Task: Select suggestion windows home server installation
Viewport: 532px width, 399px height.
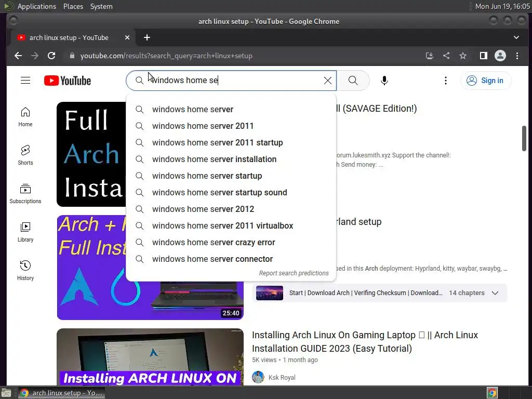Action: click(231, 159)
